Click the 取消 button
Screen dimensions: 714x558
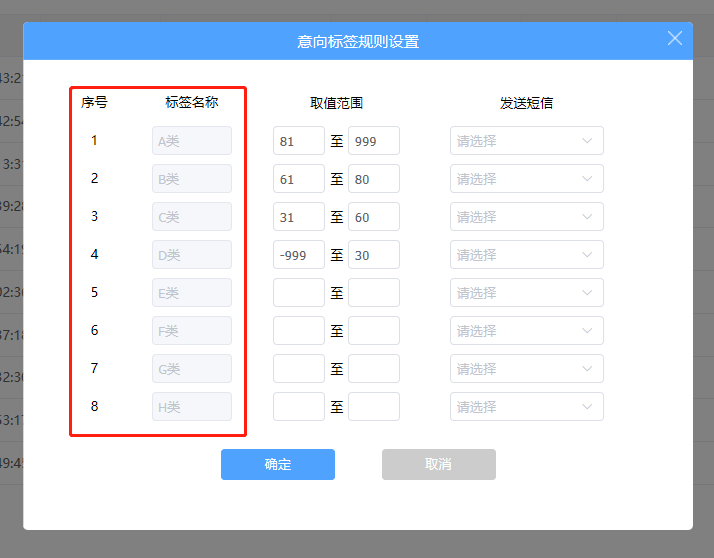point(438,464)
